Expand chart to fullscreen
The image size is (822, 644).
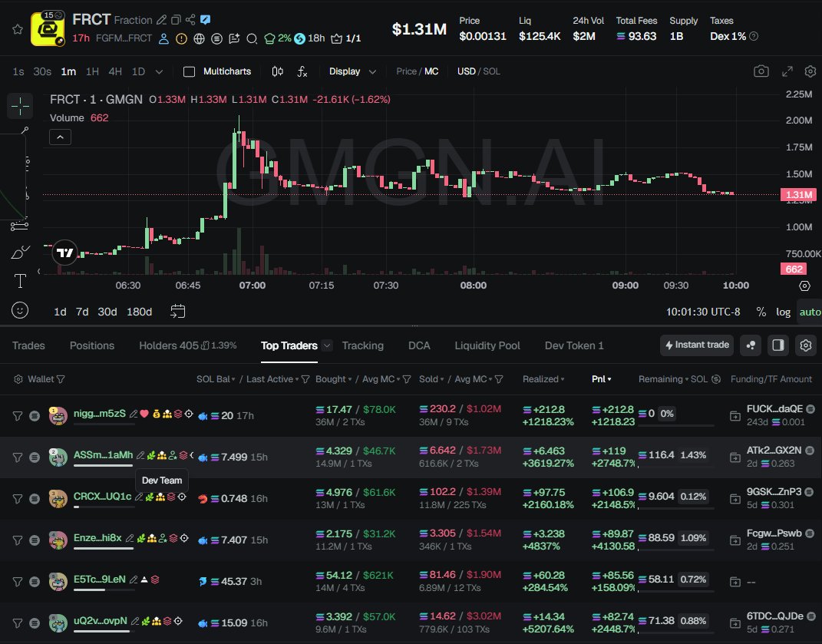787,71
